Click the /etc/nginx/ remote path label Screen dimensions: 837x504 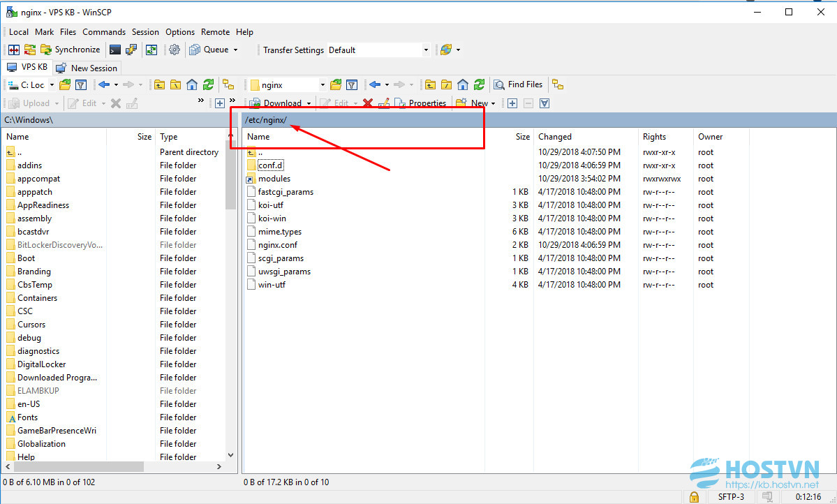coord(266,119)
